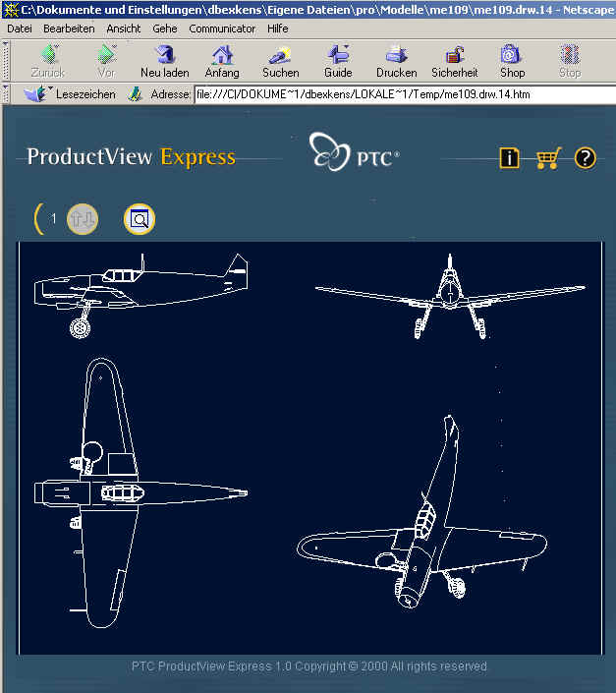The image size is (616, 693).
Task: Click the front view of the airplane drawing
Action: pos(450,296)
